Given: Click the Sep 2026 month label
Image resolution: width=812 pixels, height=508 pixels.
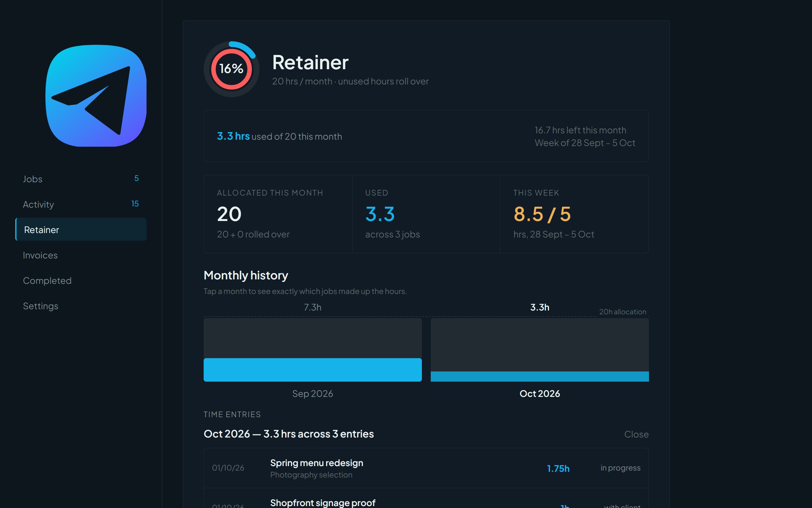Looking at the screenshot, I should [x=313, y=393].
